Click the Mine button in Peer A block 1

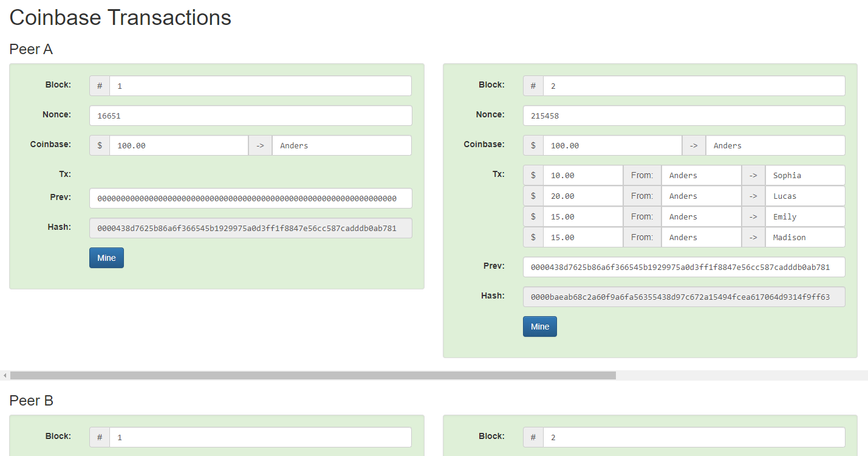106,258
